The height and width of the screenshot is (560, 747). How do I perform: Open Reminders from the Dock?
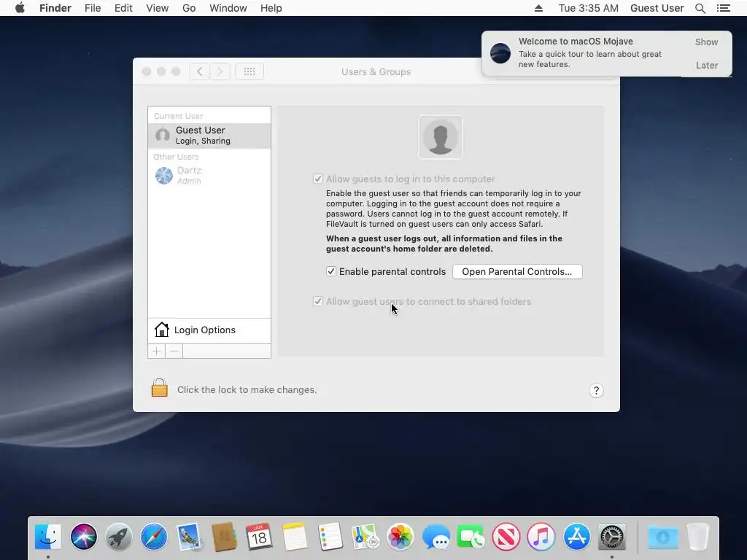click(330, 537)
